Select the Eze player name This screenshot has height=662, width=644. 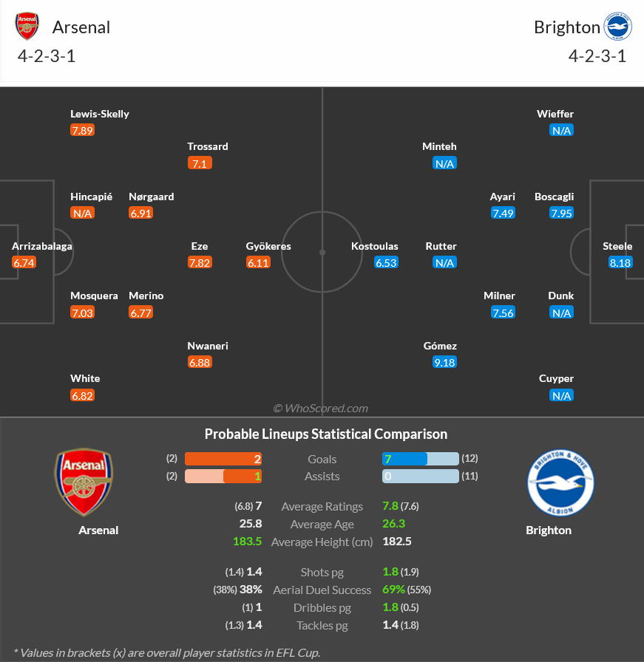point(200,246)
